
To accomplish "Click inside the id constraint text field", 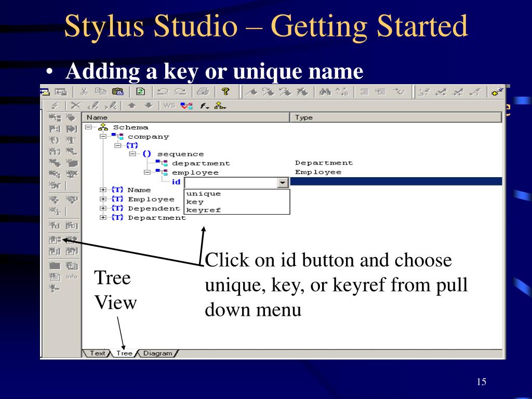I will click(x=231, y=183).
